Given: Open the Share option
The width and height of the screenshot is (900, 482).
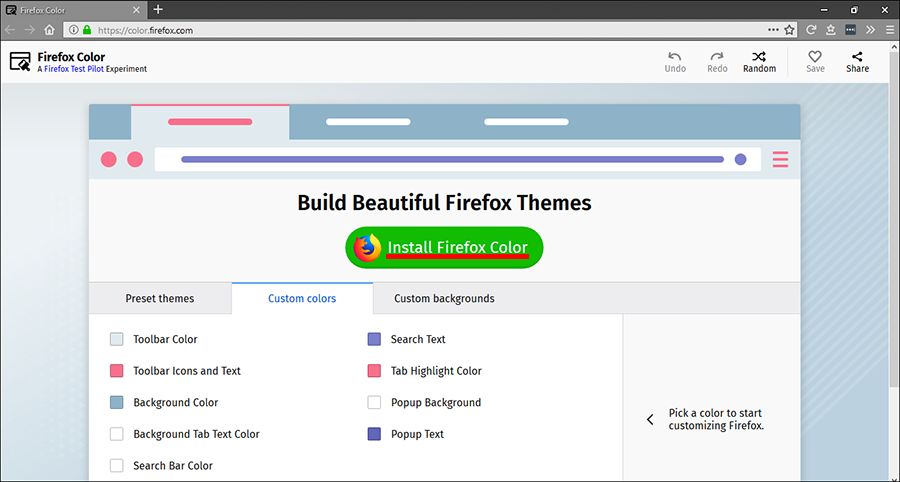Looking at the screenshot, I should click(x=857, y=62).
